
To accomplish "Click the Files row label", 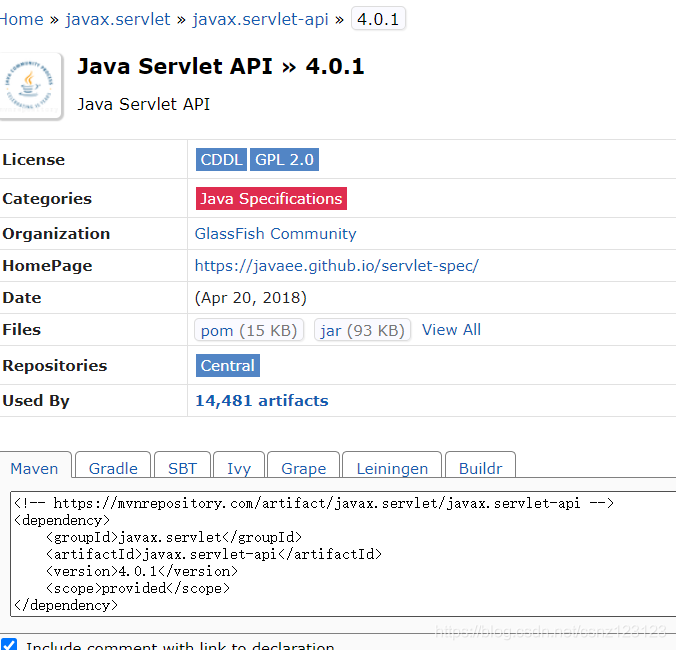I will (x=22, y=330).
